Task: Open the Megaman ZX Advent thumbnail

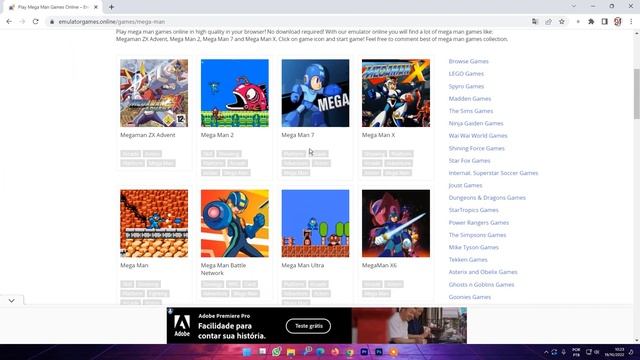Action: coord(154,93)
